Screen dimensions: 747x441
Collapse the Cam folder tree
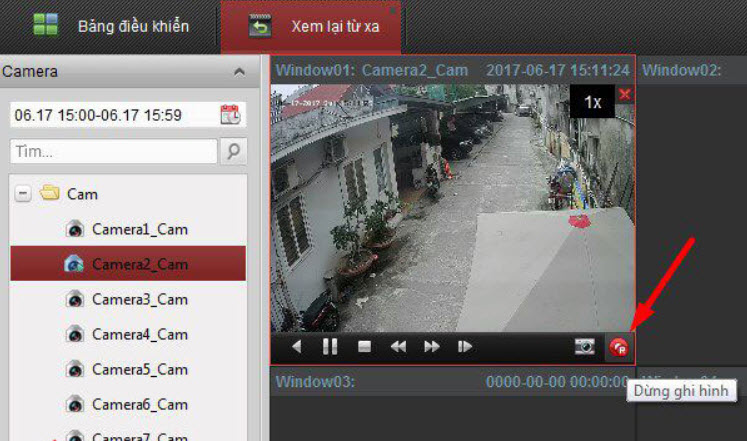(23, 194)
